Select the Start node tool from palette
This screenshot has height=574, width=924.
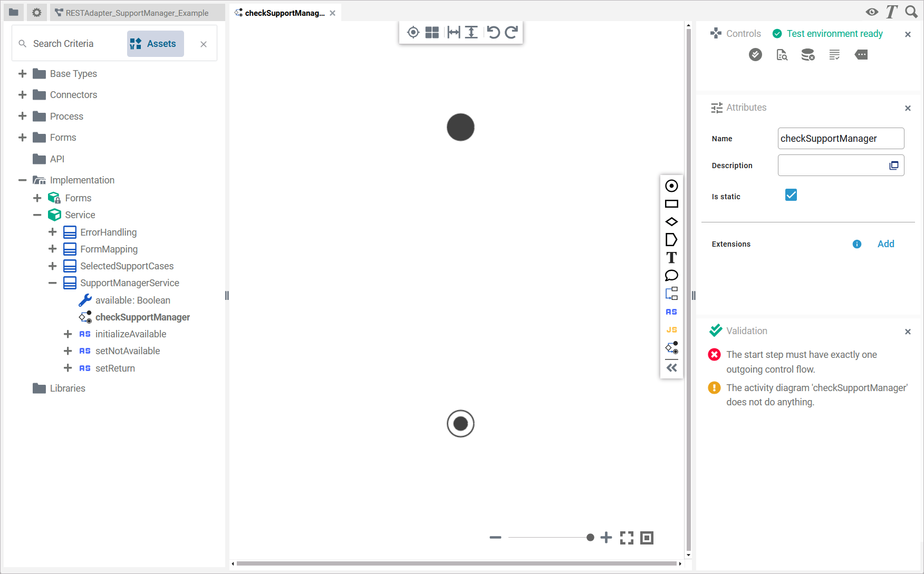point(671,186)
